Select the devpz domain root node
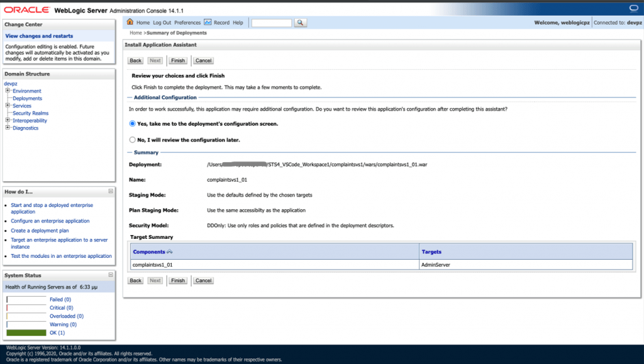644x364 pixels. point(11,84)
